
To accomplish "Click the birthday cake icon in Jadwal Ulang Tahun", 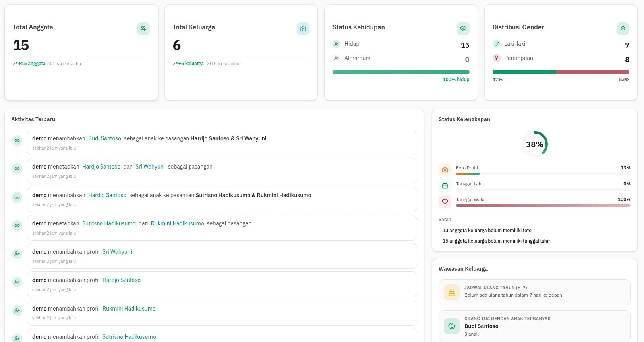I will pos(452,292).
